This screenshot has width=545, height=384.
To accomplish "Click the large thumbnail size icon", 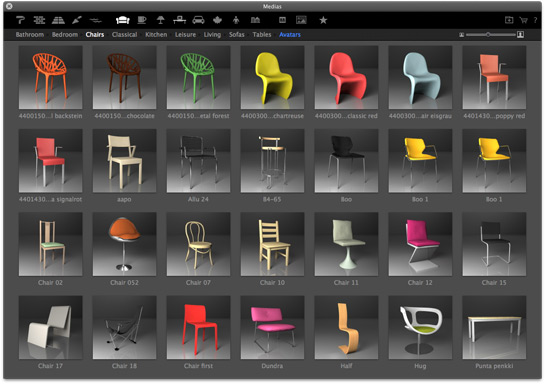I will tap(520, 34).
